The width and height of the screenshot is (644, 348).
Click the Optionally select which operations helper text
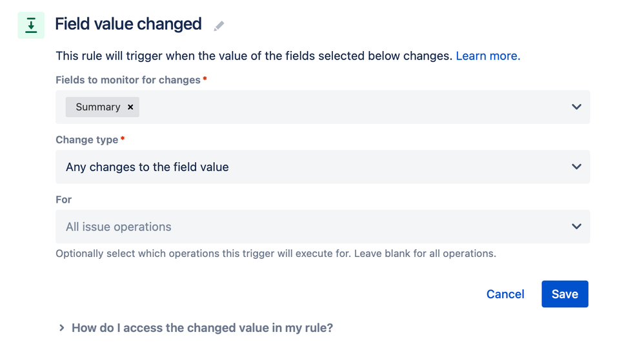(x=276, y=254)
